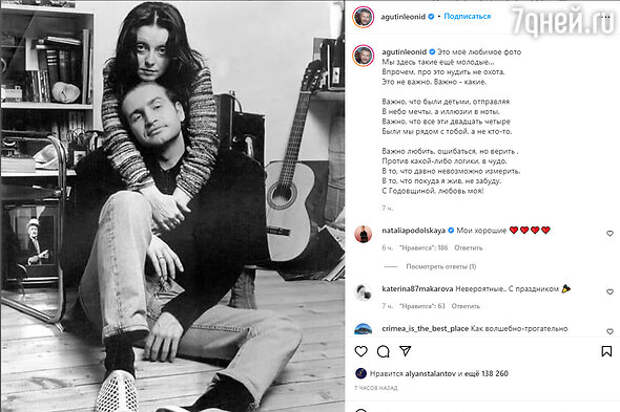Image resolution: width=620 pixels, height=412 pixels.
Task: Reply to katerina87makarova's comment via Ответить
Action: point(465,306)
